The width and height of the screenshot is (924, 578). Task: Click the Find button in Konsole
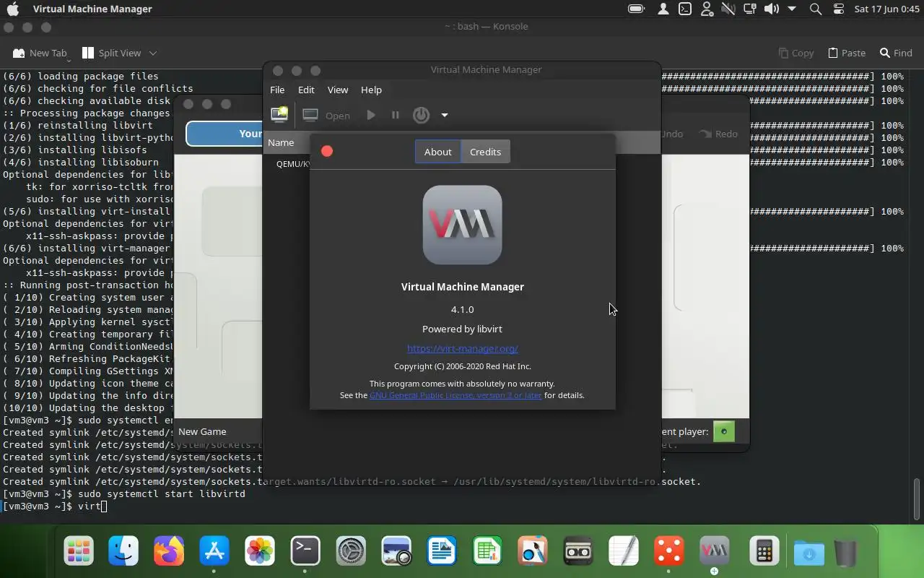pos(896,53)
